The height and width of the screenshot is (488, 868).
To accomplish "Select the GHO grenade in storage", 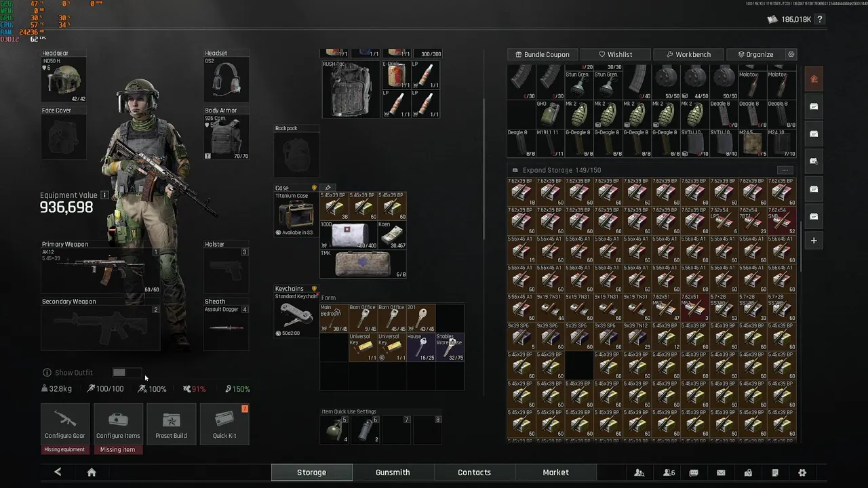I will coord(550,115).
